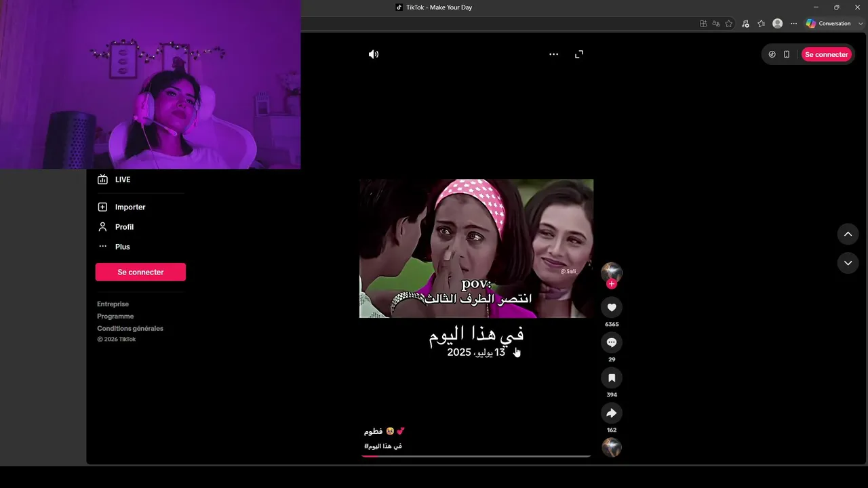868x488 pixels.
Task: Click the sidebar Se connecter button
Action: [x=140, y=272]
